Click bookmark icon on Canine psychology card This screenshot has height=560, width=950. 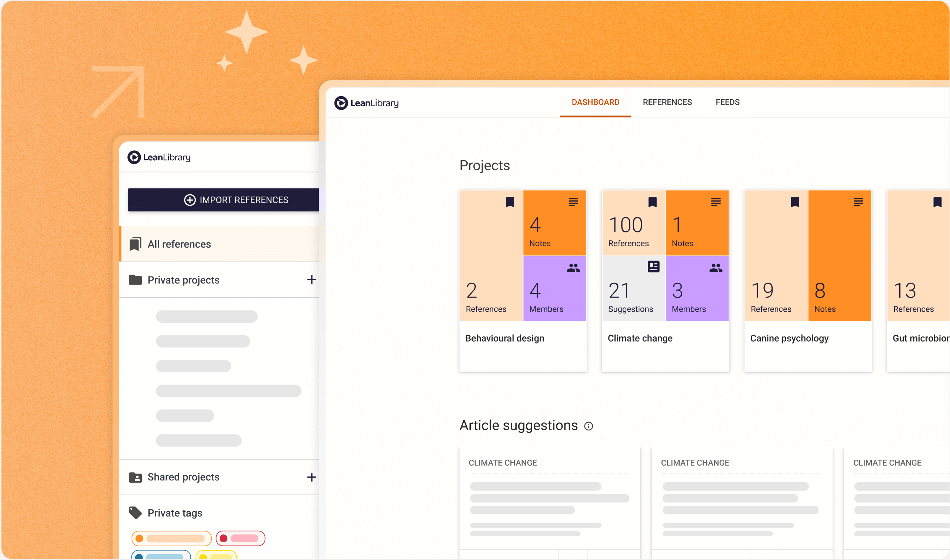pos(795,202)
